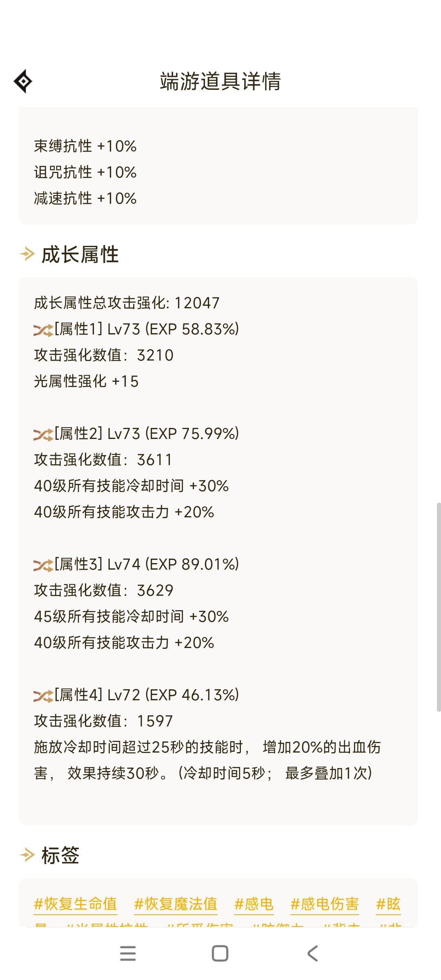Tap the 成长属性 section heading

[x=80, y=254]
